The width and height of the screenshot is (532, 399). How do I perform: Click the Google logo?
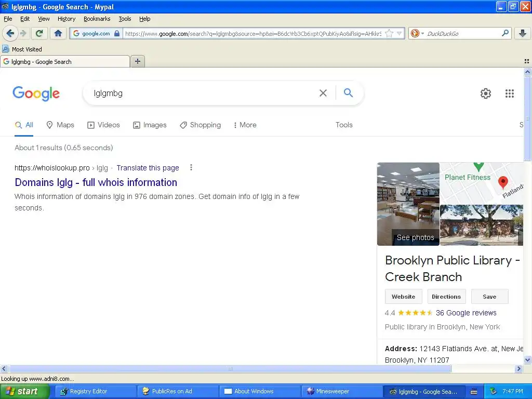pos(36,94)
